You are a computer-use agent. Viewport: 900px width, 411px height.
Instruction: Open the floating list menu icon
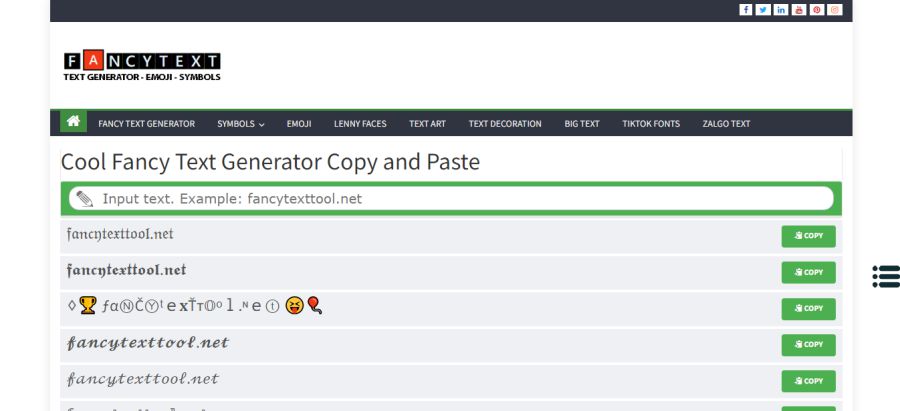pyautogui.click(x=886, y=276)
